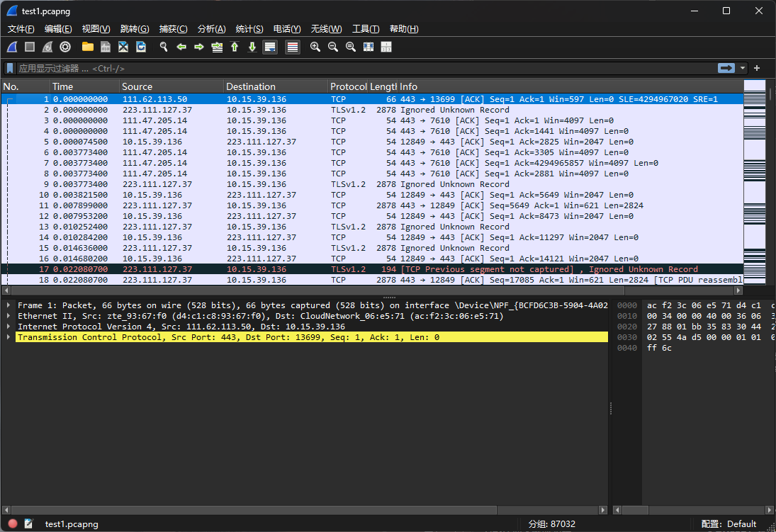
Task: Click the zoom in magnifier icon
Action: tap(315, 47)
